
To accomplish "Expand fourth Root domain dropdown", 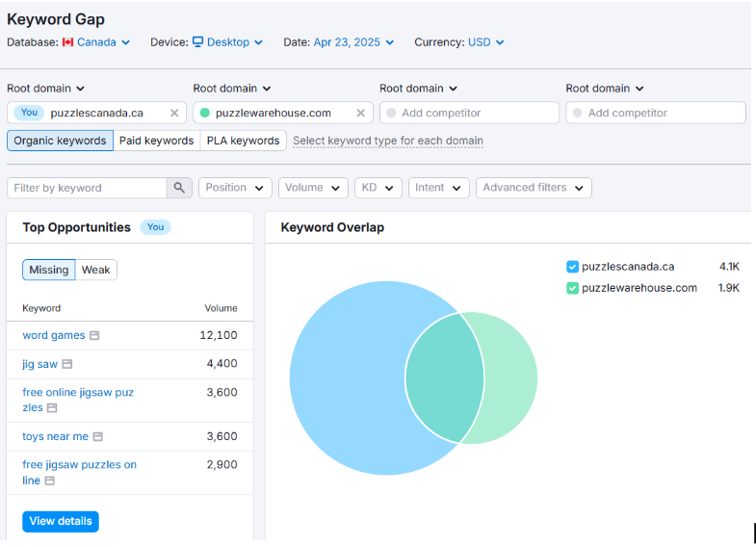I will (x=605, y=89).
